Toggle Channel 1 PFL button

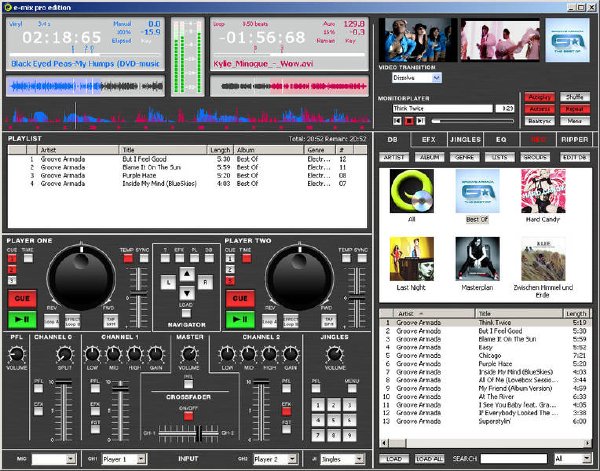pyautogui.click(x=95, y=388)
